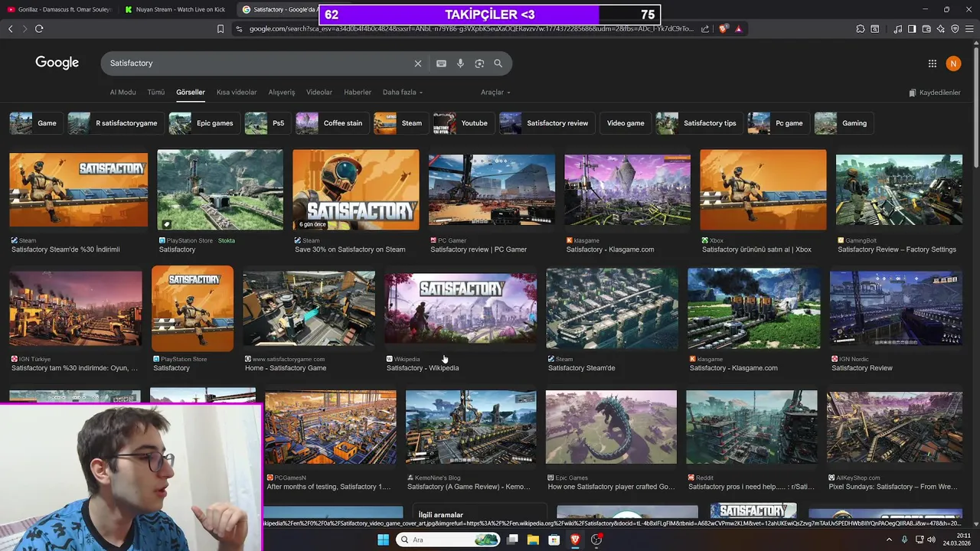Screen dimensions: 980x551
Task: Open the Satisfactory review PC Gamer thumbnail
Action: tap(492, 190)
